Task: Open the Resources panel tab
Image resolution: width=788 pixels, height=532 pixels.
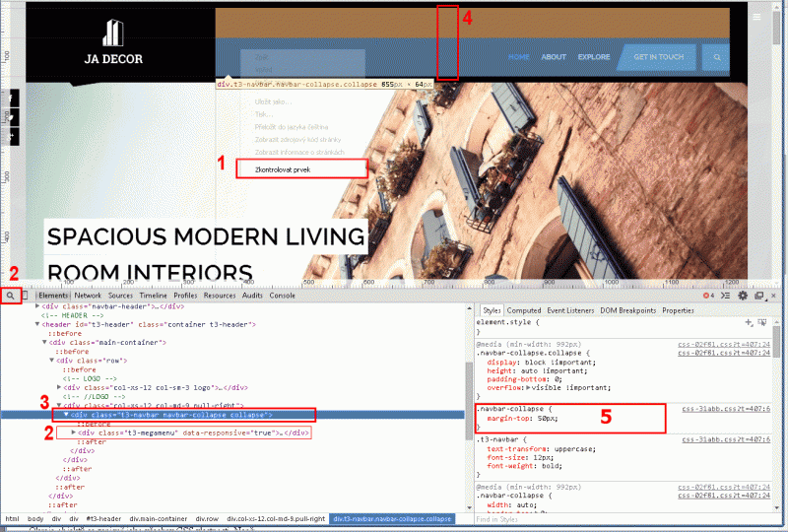Action: click(x=220, y=296)
